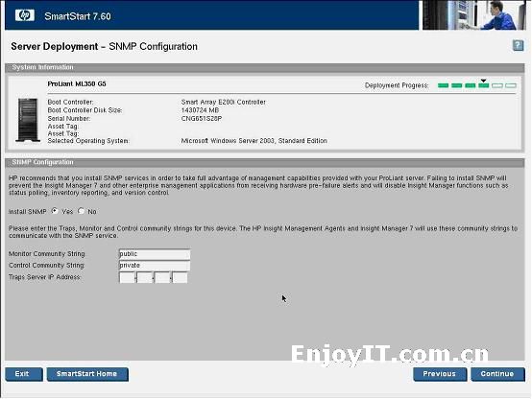Click the Smart Array E200i Controller value
The height and width of the screenshot is (399, 532).
click(223, 102)
